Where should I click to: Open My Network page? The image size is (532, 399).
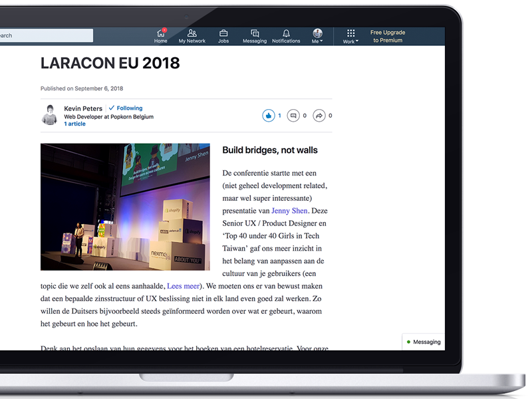point(192,36)
